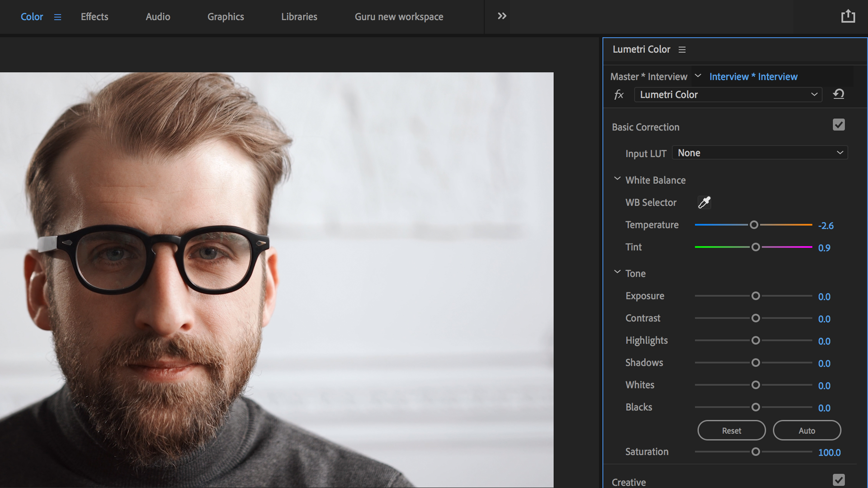Open the Master Interview clip chevron

pyautogui.click(x=698, y=76)
